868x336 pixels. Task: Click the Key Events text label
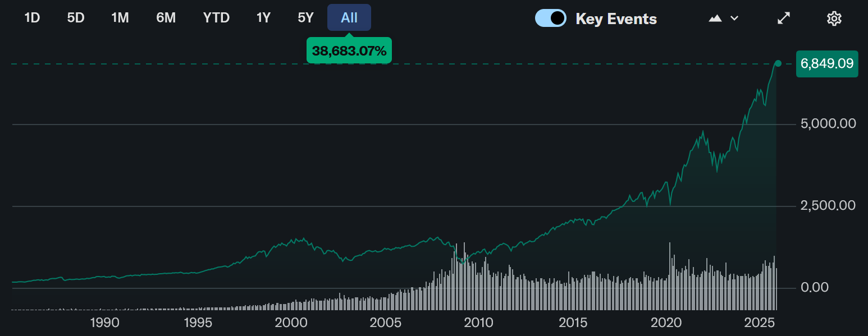(616, 19)
